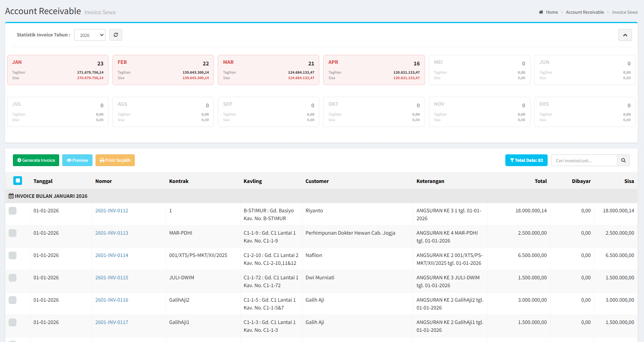Select checkbox for invoice 2601-INV-0116 row

[x=13, y=300]
